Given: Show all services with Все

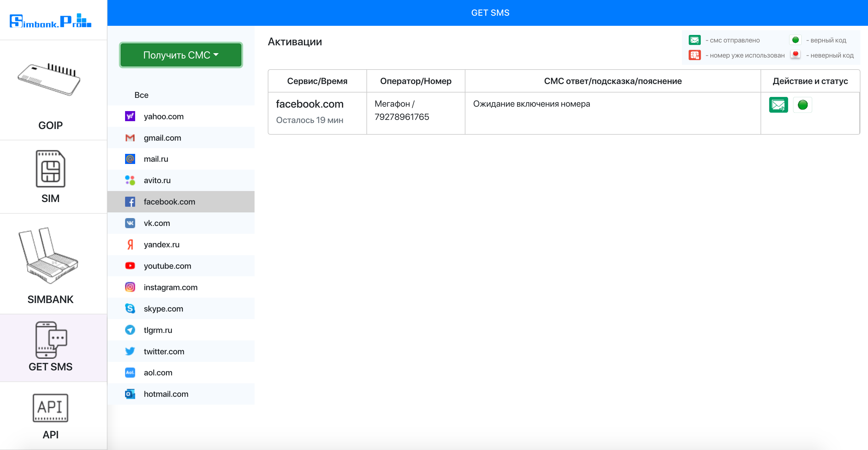Looking at the screenshot, I should point(141,95).
